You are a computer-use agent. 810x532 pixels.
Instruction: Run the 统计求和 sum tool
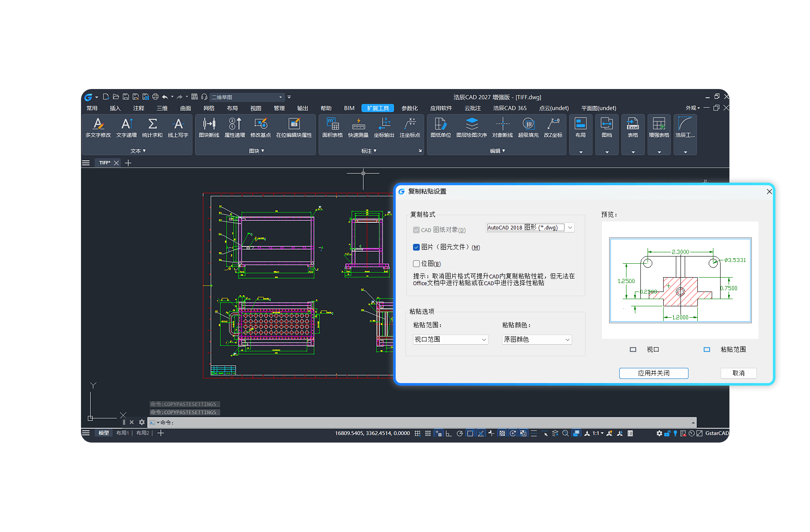(152, 127)
